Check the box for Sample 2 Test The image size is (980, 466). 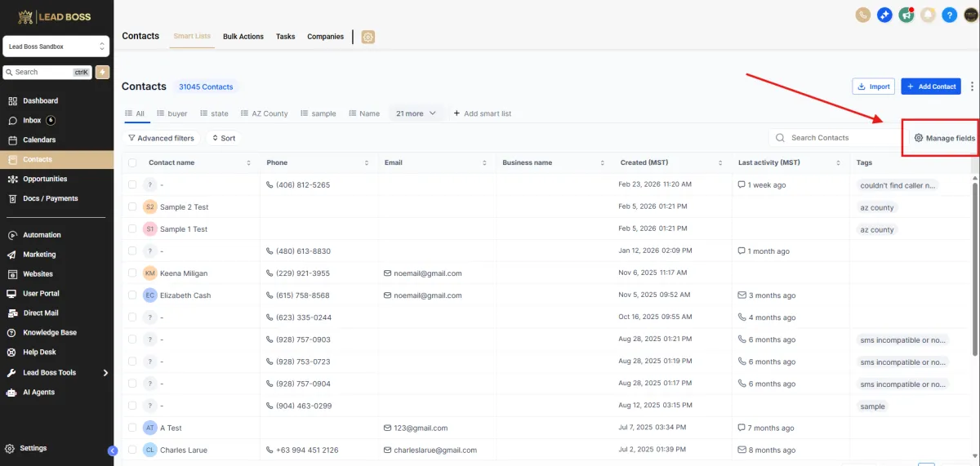[132, 207]
